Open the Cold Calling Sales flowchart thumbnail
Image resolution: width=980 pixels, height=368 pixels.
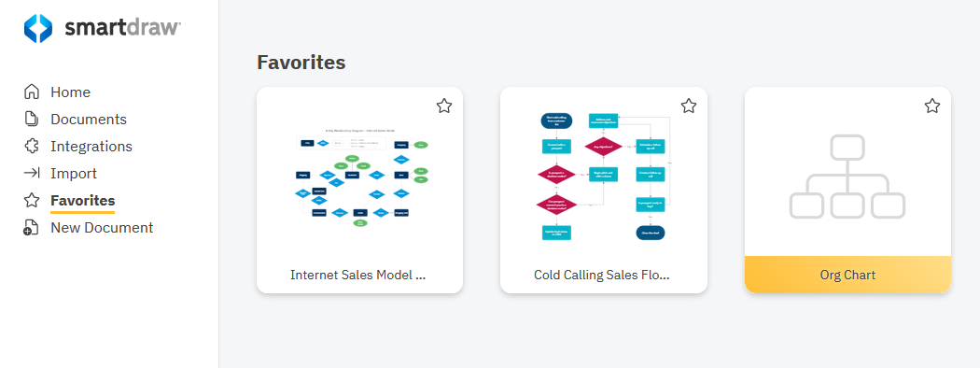604,177
